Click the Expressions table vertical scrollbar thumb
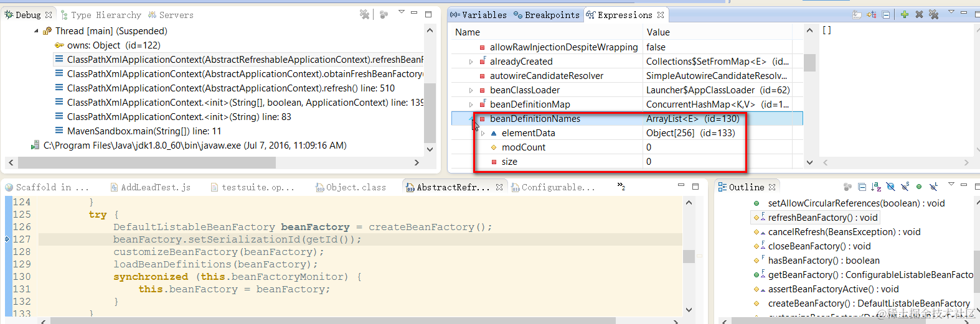The image size is (980, 324). tap(809, 62)
